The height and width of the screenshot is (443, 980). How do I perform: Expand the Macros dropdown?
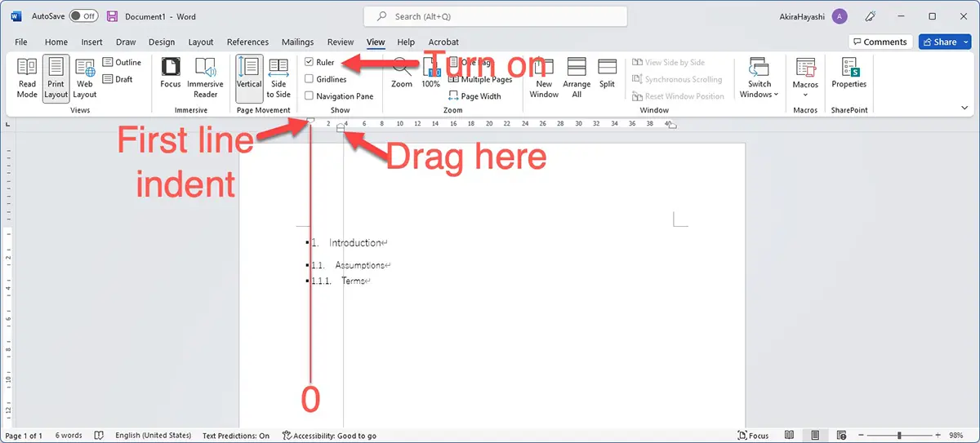tap(805, 78)
